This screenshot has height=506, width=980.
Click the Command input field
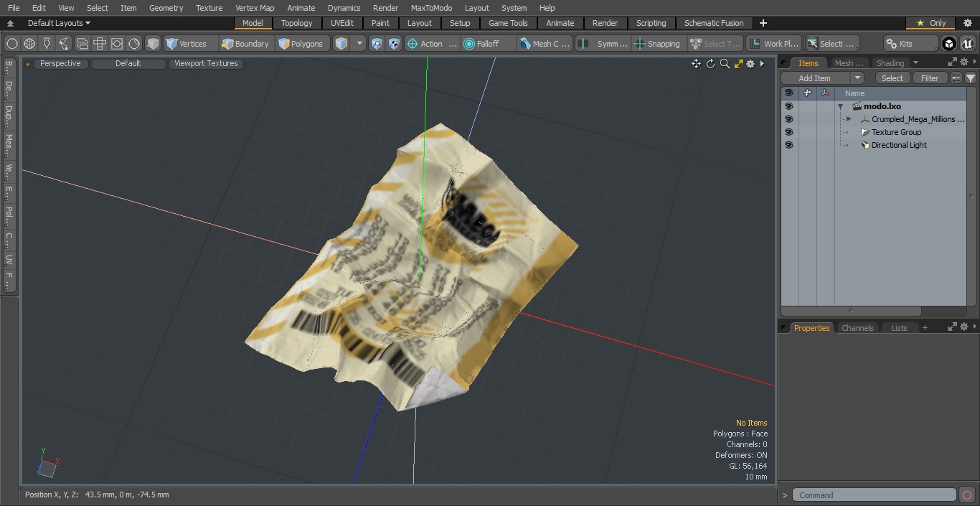pos(875,495)
